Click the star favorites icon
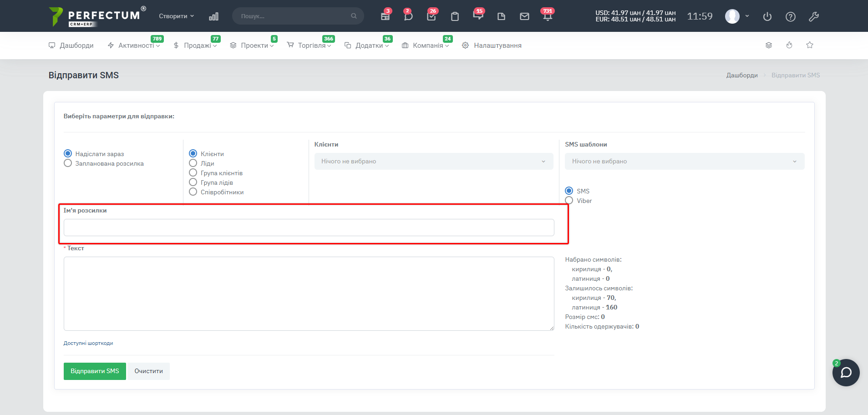 point(809,45)
